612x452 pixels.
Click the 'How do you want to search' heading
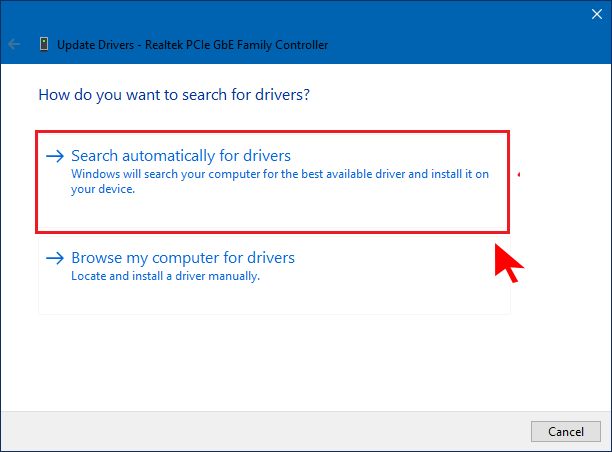174,95
